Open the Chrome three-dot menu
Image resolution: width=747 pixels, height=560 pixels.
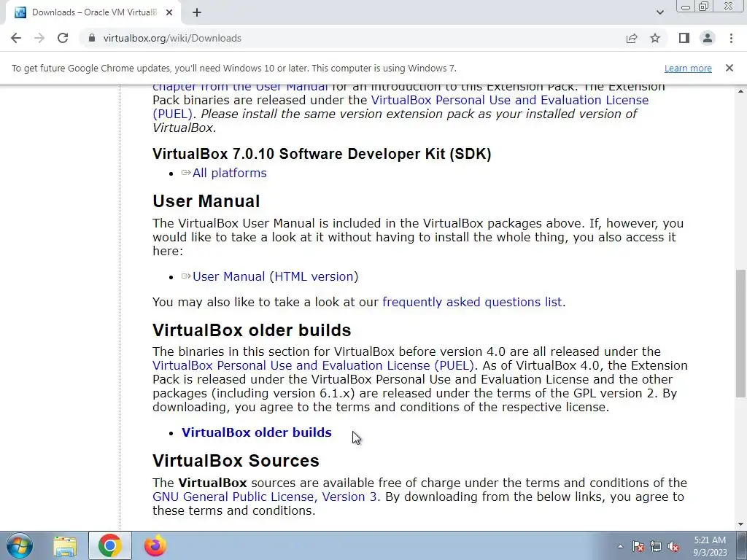(731, 38)
